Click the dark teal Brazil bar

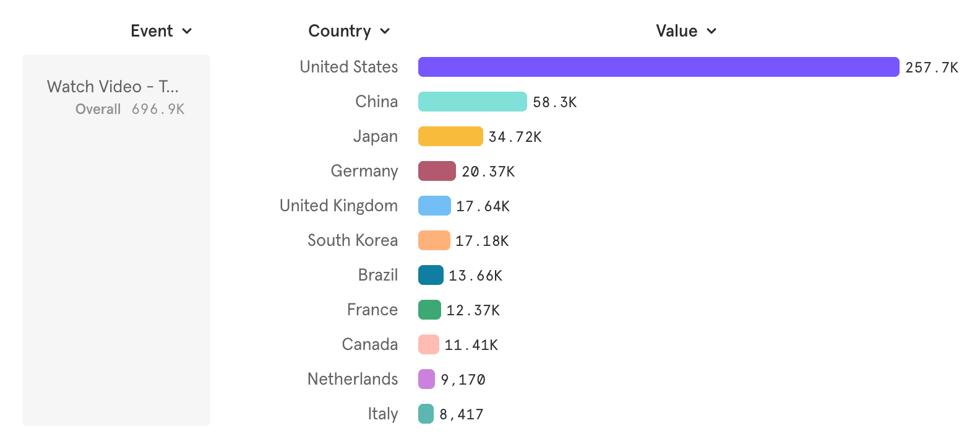click(x=431, y=275)
